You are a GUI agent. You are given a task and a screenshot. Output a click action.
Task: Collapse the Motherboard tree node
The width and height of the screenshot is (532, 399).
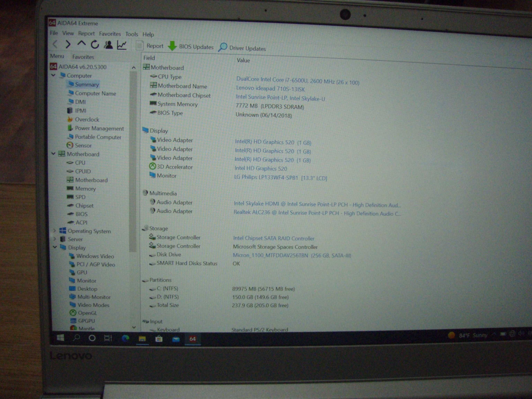point(53,153)
